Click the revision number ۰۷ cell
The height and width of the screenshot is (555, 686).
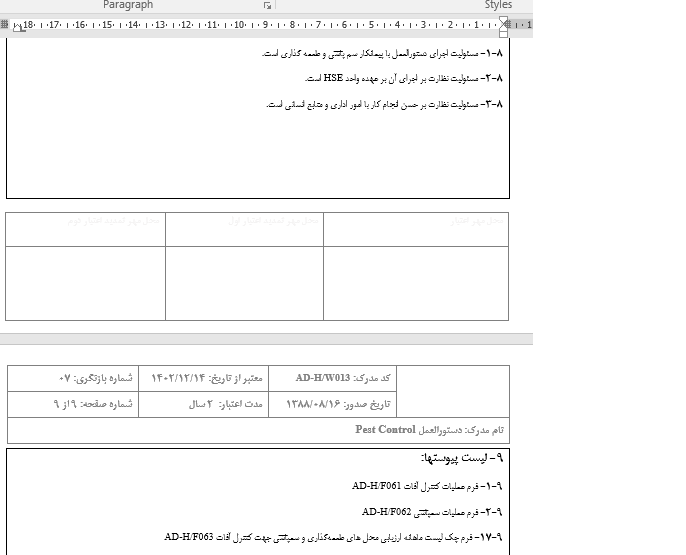[73, 379]
